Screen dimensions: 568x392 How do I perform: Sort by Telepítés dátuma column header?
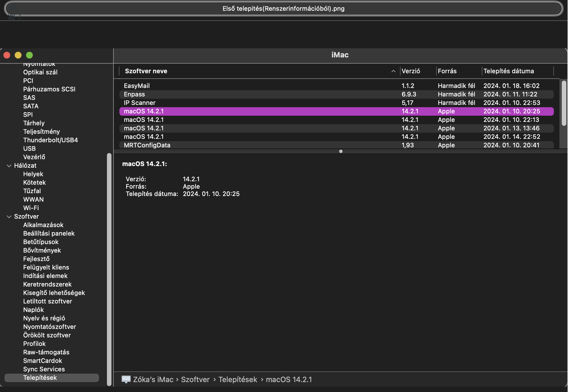tap(509, 71)
